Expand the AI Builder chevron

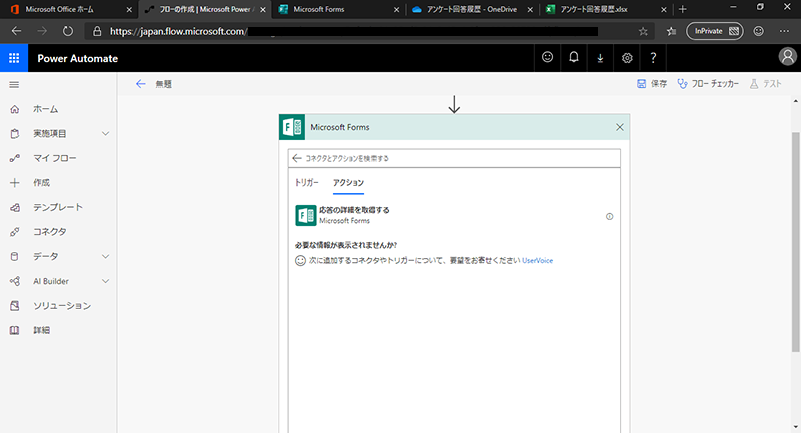point(105,281)
